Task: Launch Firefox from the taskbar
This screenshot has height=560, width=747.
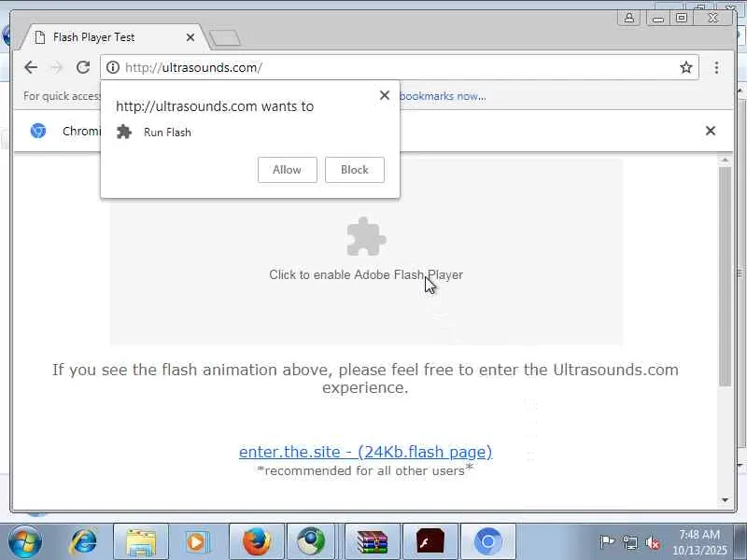Action: (x=257, y=542)
